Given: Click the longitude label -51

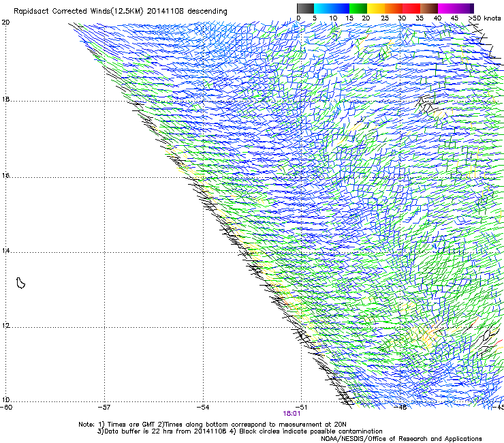Looking at the screenshot, I should (301, 408).
